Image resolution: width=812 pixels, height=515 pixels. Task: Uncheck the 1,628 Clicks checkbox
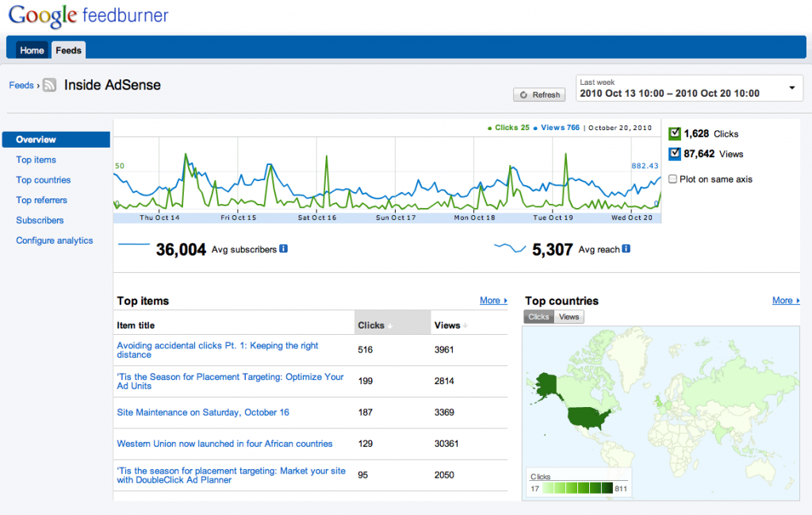click(674, 133)
